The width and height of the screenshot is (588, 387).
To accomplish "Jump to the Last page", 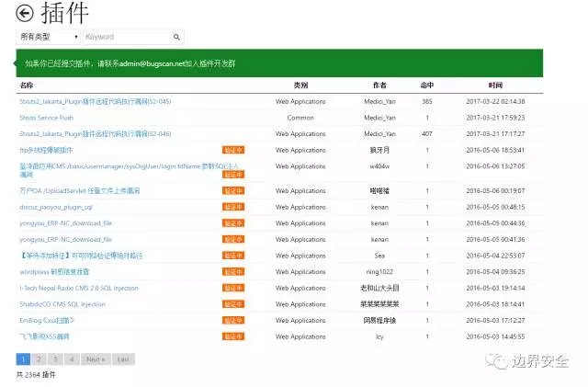I will click(x=122, y=359).
